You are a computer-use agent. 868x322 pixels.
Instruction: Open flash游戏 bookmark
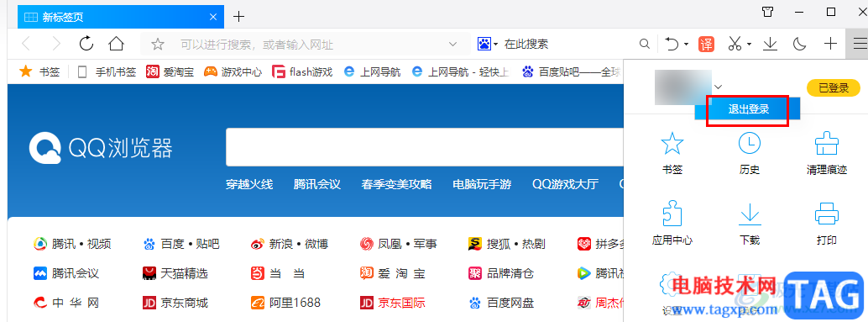(302, 71)
